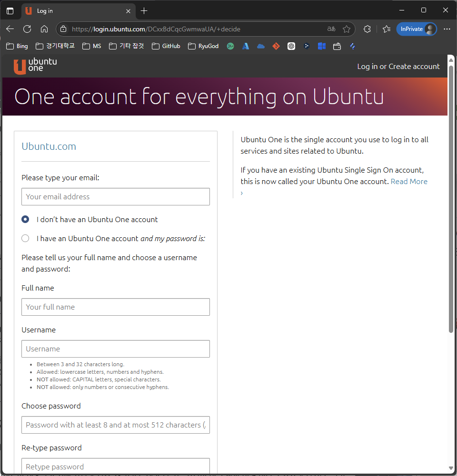Open the MS bookmarks folder
Viewport: 457px width, 476px height.
coord(92,46)
